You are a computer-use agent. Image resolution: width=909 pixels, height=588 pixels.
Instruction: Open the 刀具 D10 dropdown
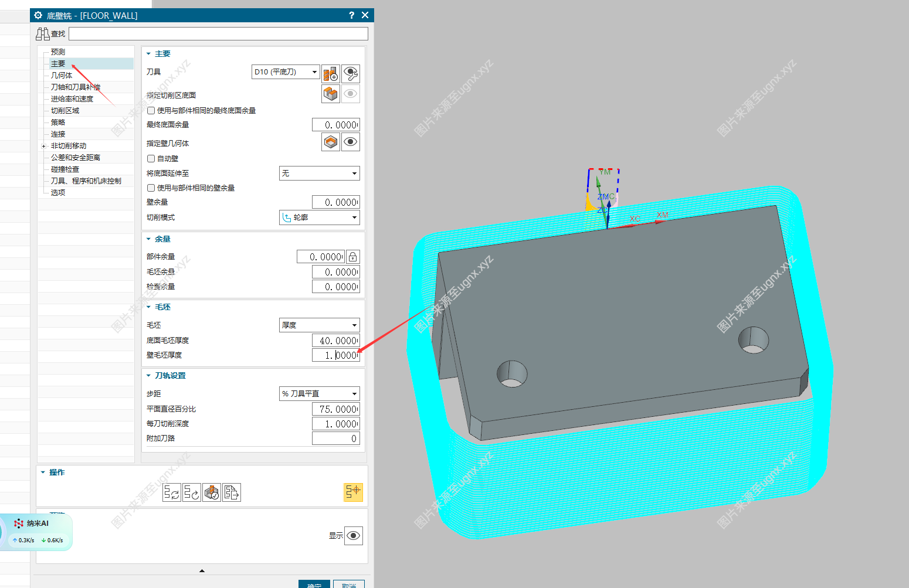(x=286, y=72)
